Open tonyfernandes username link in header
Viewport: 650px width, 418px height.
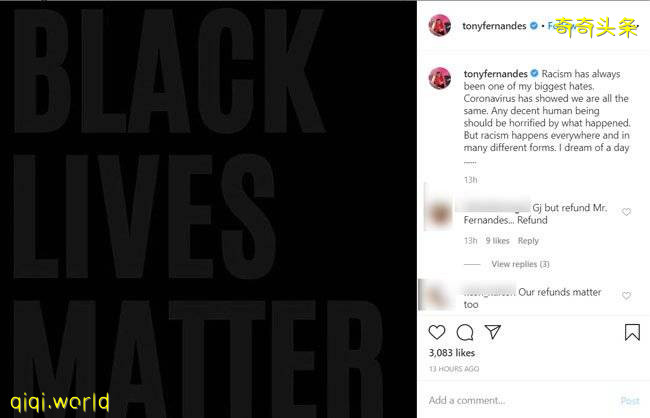494,26
